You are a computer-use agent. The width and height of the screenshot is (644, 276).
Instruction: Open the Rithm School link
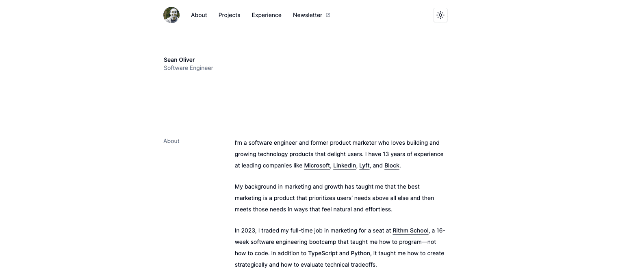coord(410,230)
